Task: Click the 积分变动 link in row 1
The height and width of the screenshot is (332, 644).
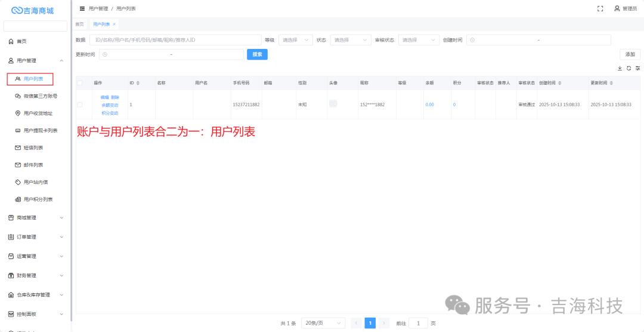Action: point(110,113)
